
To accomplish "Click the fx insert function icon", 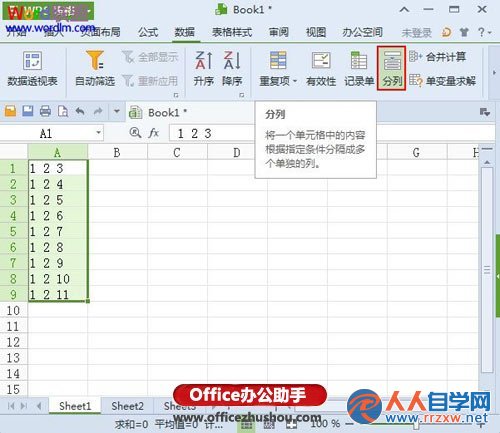I will click(153, 133).
